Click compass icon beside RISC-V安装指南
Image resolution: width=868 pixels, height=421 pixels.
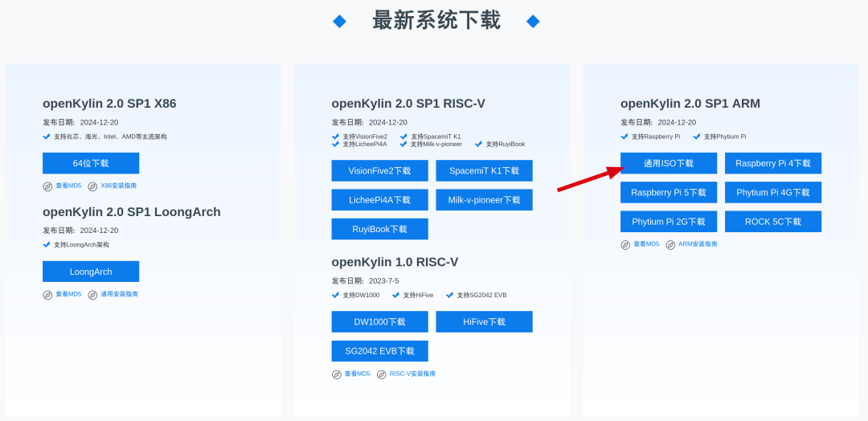coord(382,374)
